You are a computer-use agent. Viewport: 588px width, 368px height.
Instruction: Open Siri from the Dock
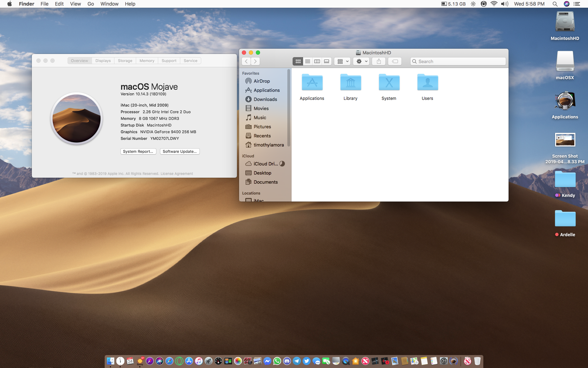coord(160,361)
